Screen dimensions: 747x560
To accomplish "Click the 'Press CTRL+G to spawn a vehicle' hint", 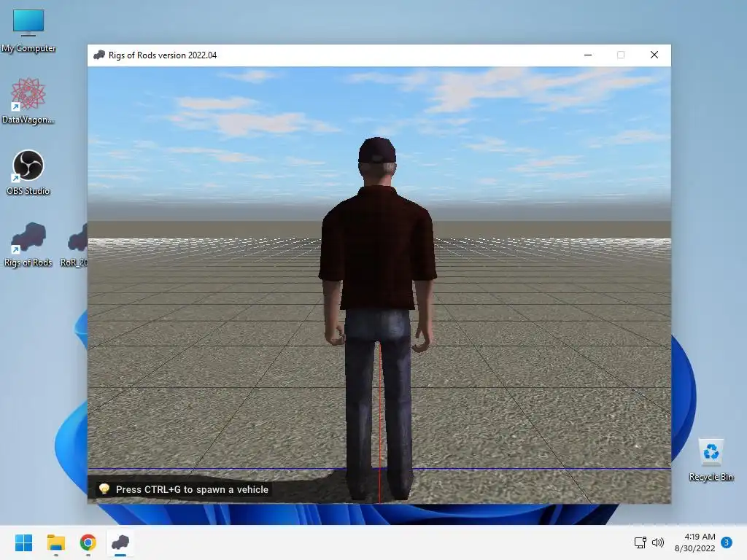I will (192, 489).
